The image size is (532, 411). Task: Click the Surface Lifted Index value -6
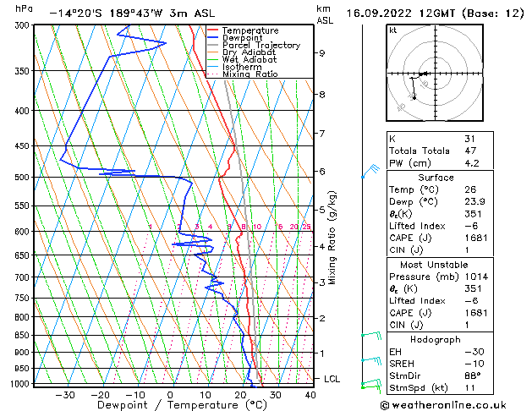471,226
